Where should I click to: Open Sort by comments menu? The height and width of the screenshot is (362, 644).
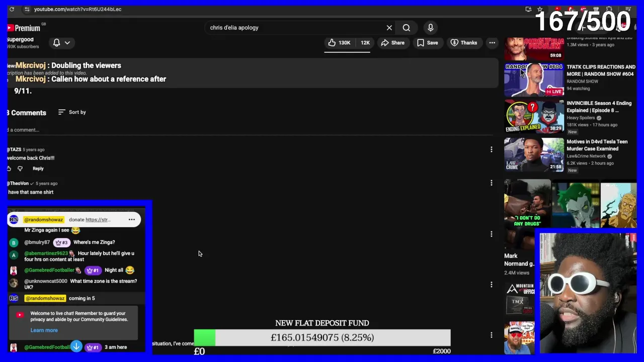[72, 112]
